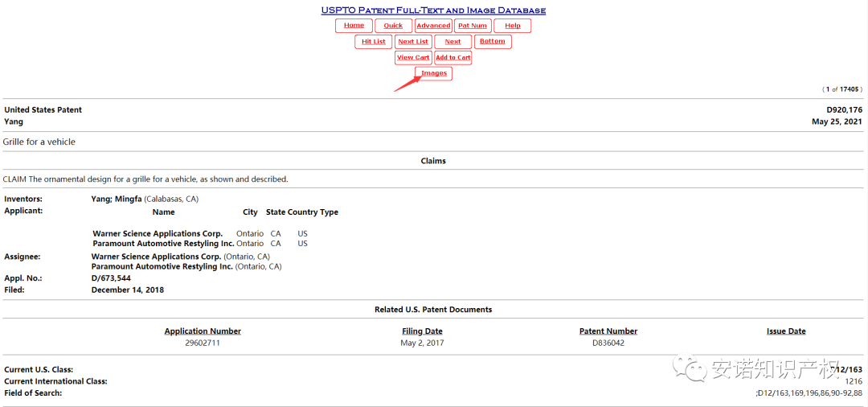Screen dimensions: 868x407
Task: Add this patent to cart
Action: coord(452,58)
